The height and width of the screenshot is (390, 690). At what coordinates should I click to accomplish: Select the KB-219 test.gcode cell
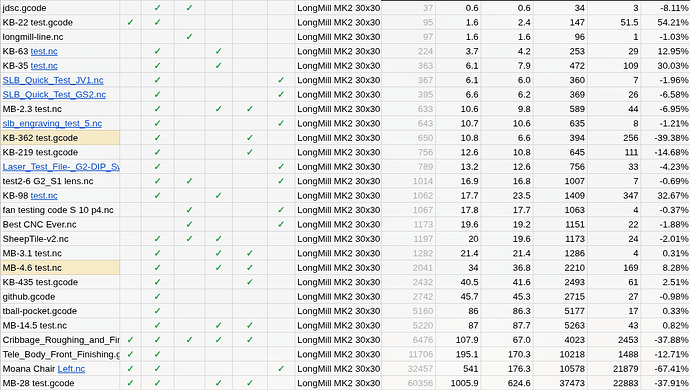tap(60, 152)
